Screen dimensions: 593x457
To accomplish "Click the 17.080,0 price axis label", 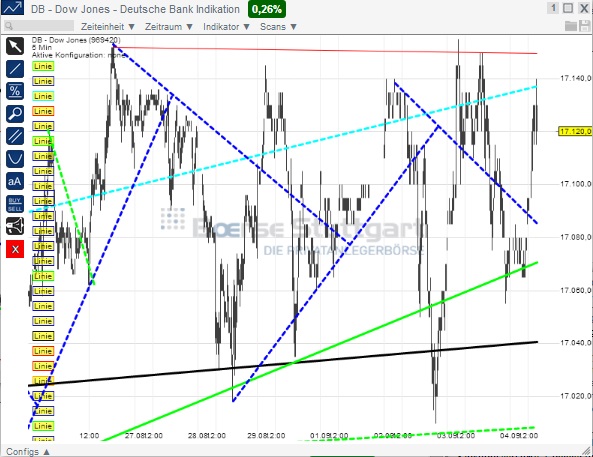I will 576,237.
